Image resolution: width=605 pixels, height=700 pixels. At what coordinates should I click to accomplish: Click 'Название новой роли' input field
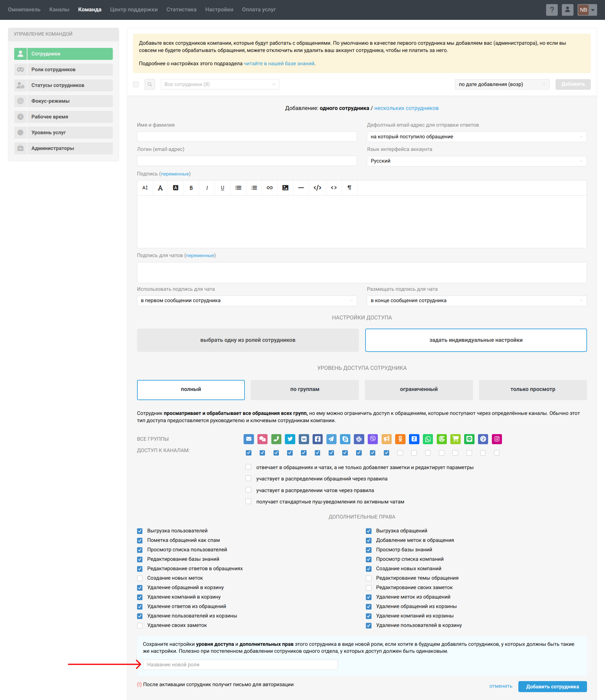(x=240, y=665)
